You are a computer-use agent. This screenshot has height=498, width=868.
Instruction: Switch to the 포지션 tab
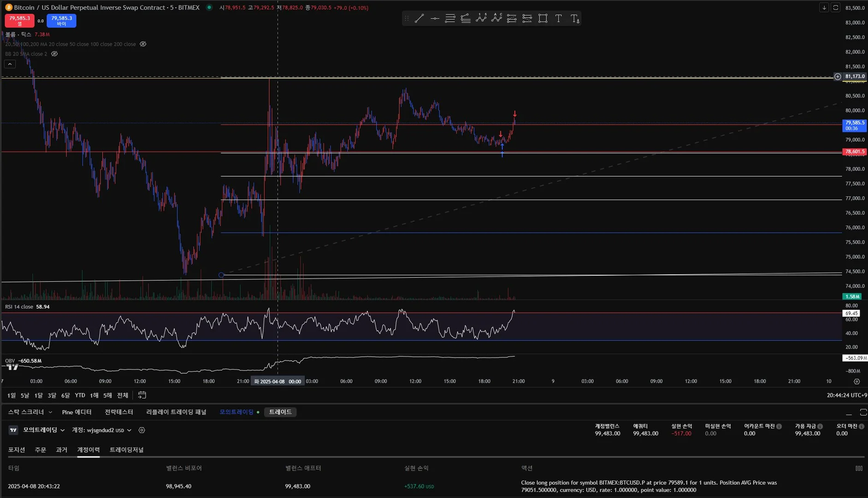[17, 450]
